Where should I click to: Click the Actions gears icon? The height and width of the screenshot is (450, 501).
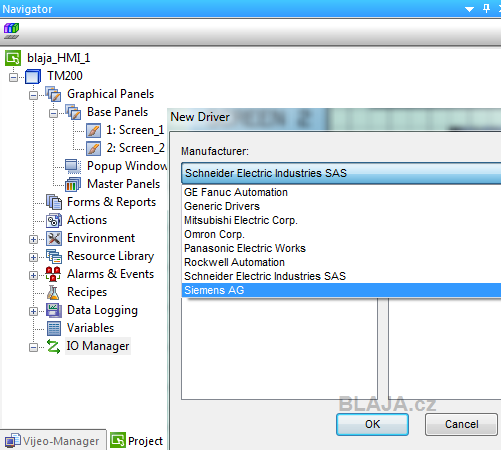[54, 220]
